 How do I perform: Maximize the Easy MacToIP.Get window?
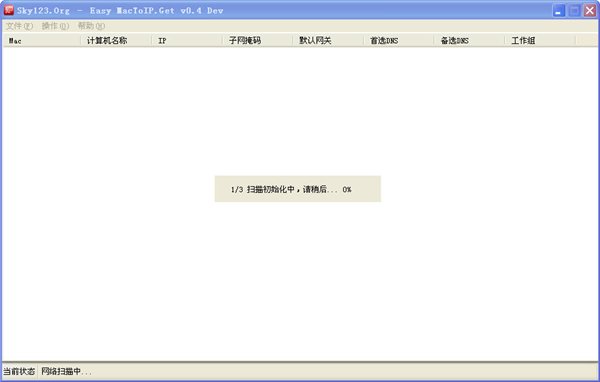[x=574, y=11]
